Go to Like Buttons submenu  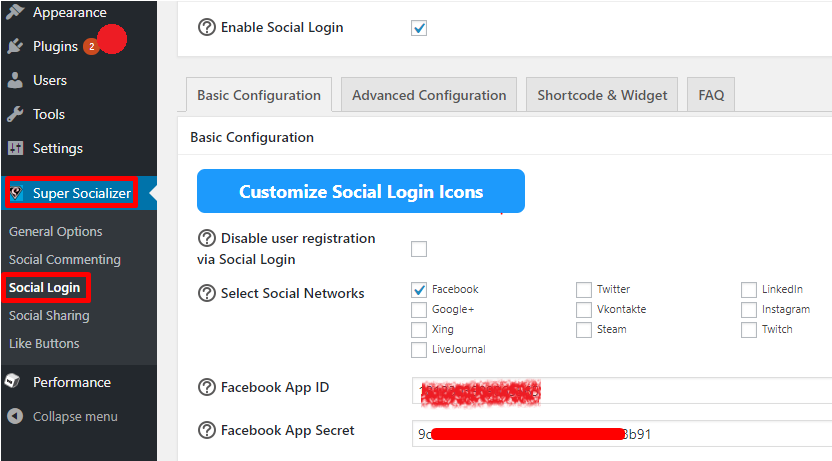click(44, 344)
